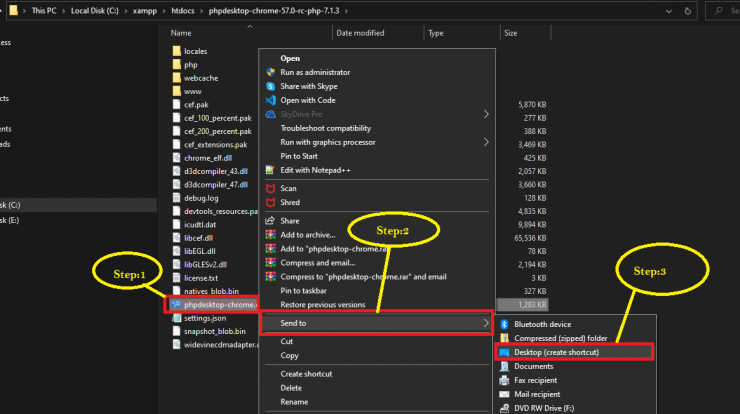Expand the SkyDrive Pro submenu arrow
Viewport: 740px width, 414px height.
click(x=486, y=114)
